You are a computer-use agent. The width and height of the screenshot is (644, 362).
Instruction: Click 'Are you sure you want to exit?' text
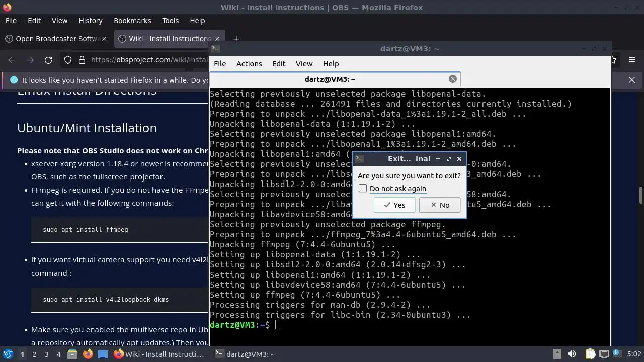tap(409, 176)
